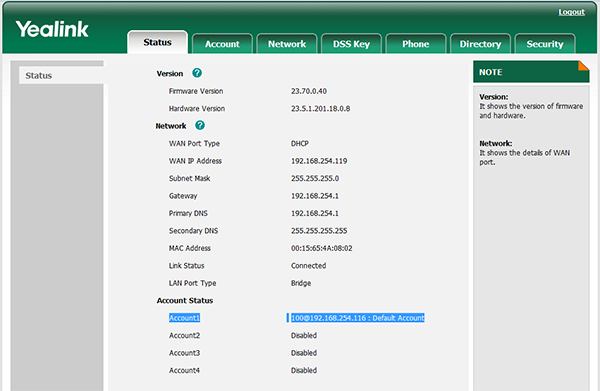
Task: Click the Account3 label
Action: (x=184, y=353)
